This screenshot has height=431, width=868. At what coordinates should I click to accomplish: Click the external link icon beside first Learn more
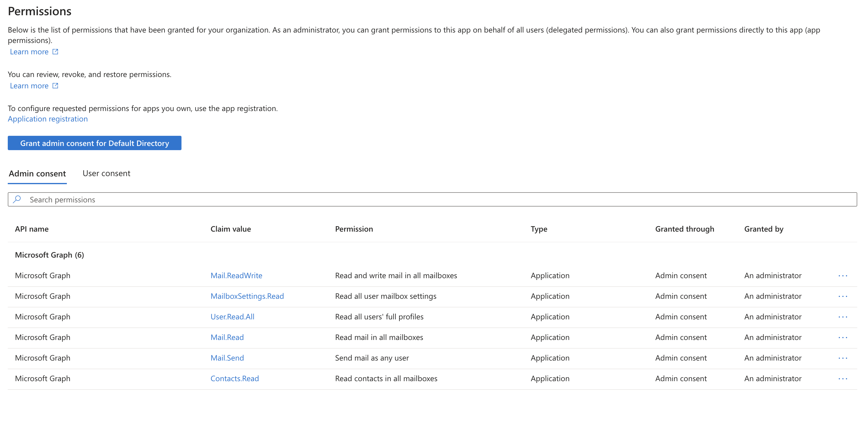55,51
